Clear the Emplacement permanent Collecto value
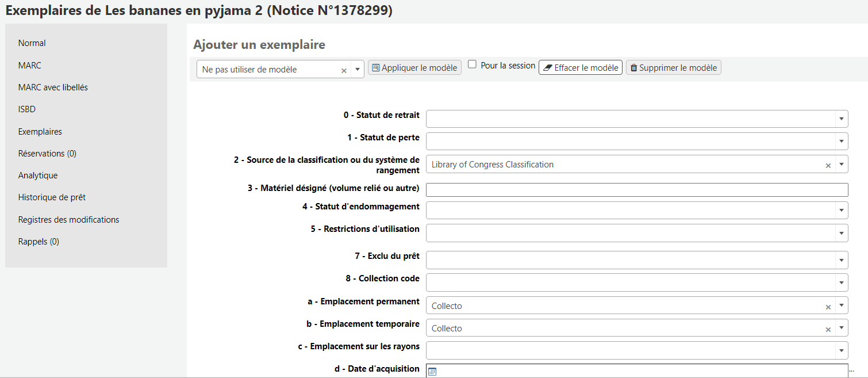 [828, 307]
